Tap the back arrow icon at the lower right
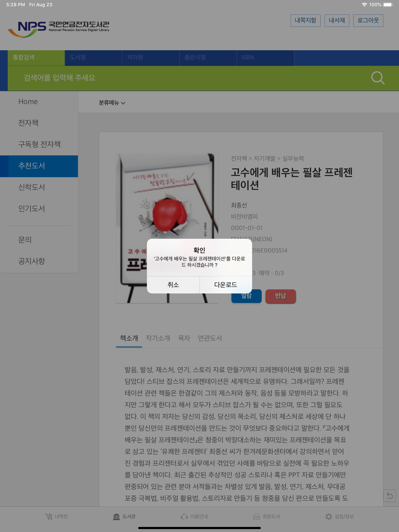 [389, 496]
